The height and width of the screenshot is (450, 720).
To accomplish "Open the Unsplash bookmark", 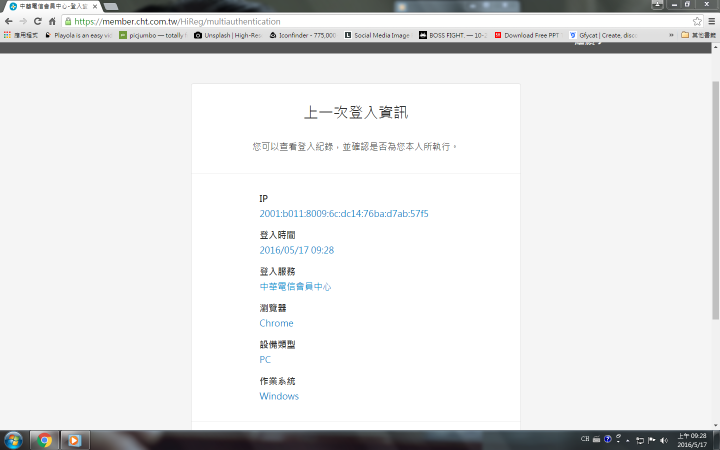I will [228, 35].
